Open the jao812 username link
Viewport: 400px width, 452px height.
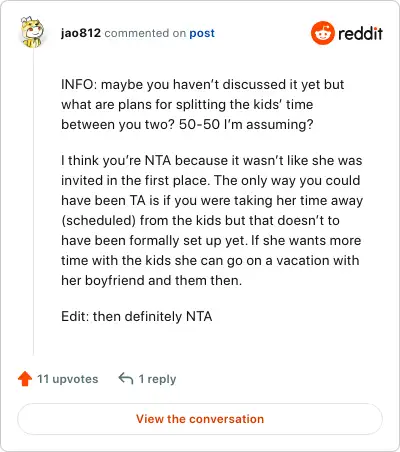coord(81,33)
